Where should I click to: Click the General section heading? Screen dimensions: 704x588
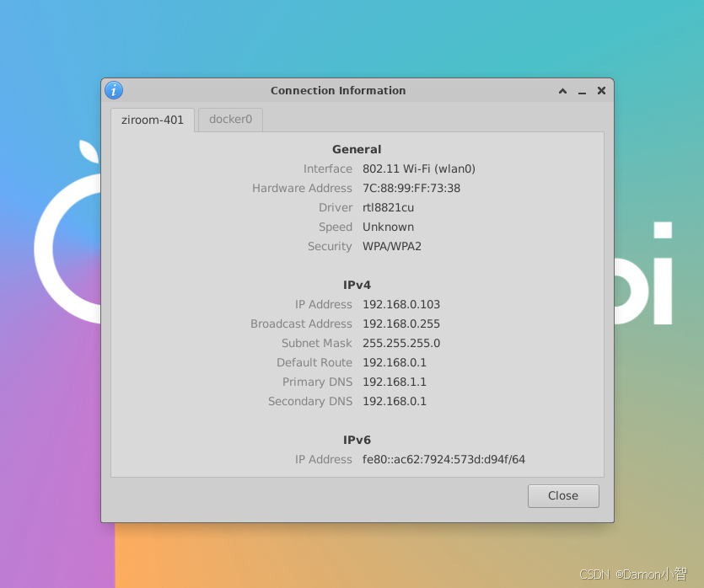(x=357, y=149)
